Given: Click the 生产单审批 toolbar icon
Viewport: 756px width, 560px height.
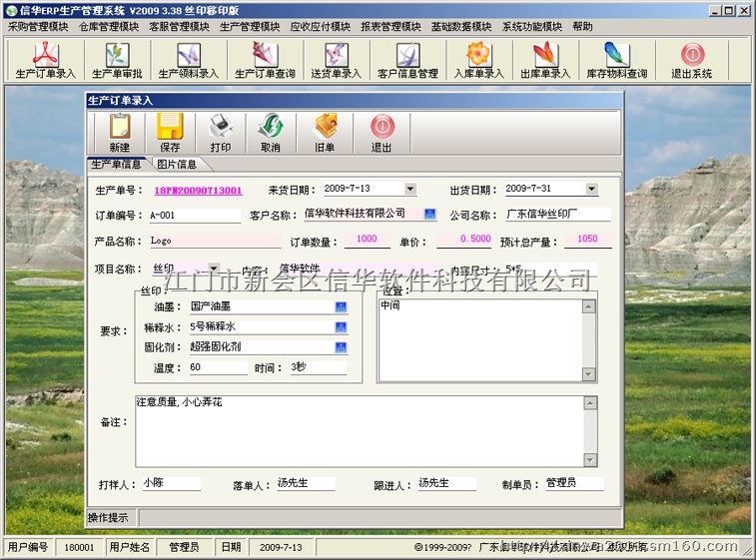Looking at the screenshot, I should [118, 61].
